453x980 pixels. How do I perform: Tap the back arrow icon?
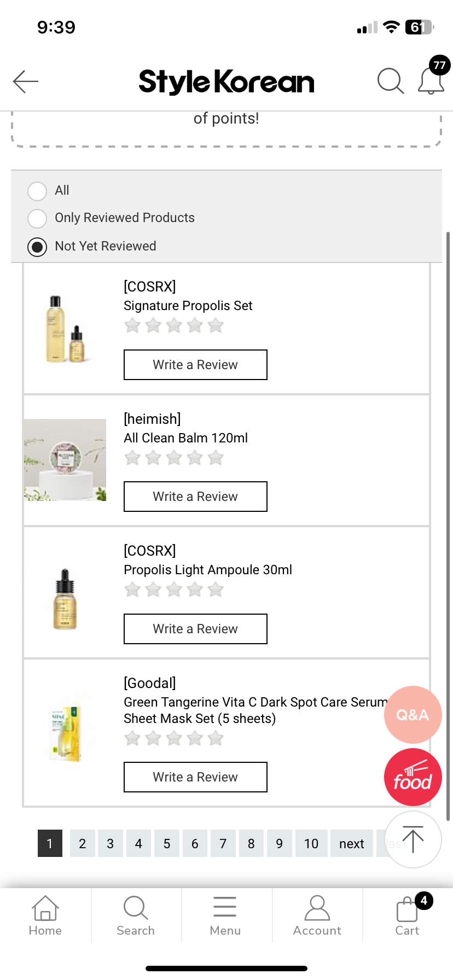click(26, 81)
